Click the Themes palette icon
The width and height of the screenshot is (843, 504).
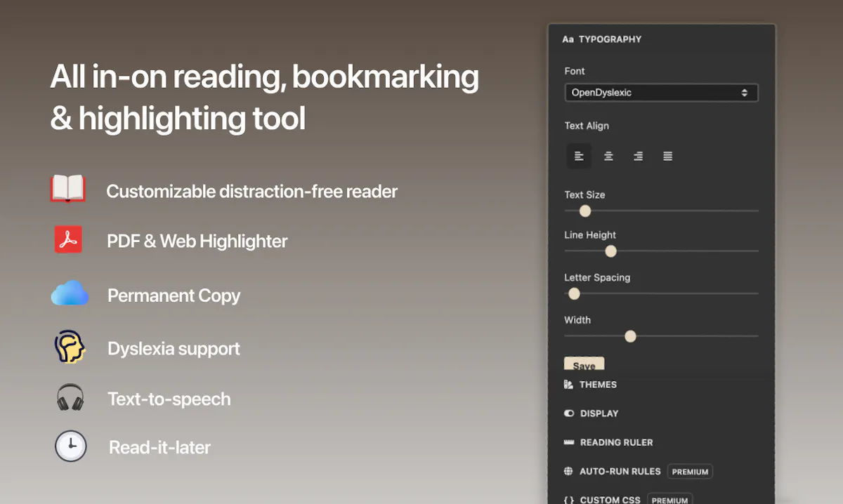(x=569, y=385)
